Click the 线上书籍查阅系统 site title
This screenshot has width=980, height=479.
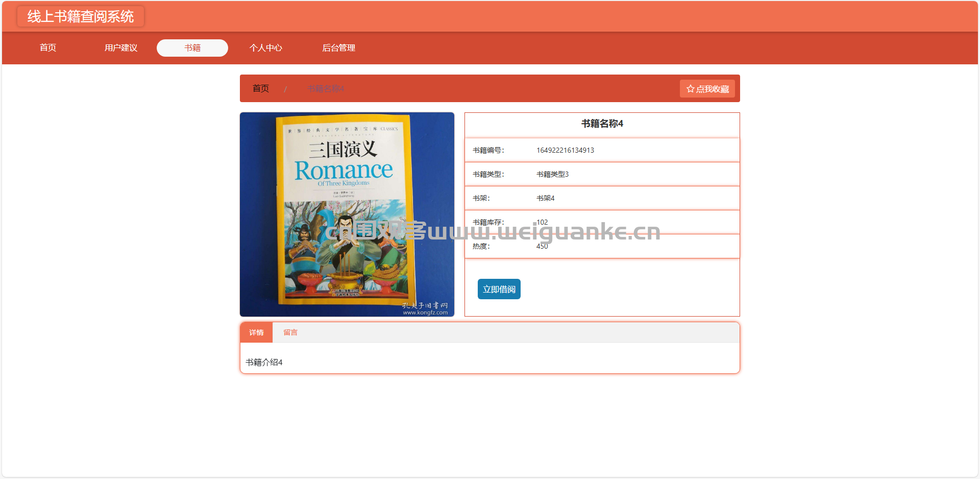click(81, 16)
